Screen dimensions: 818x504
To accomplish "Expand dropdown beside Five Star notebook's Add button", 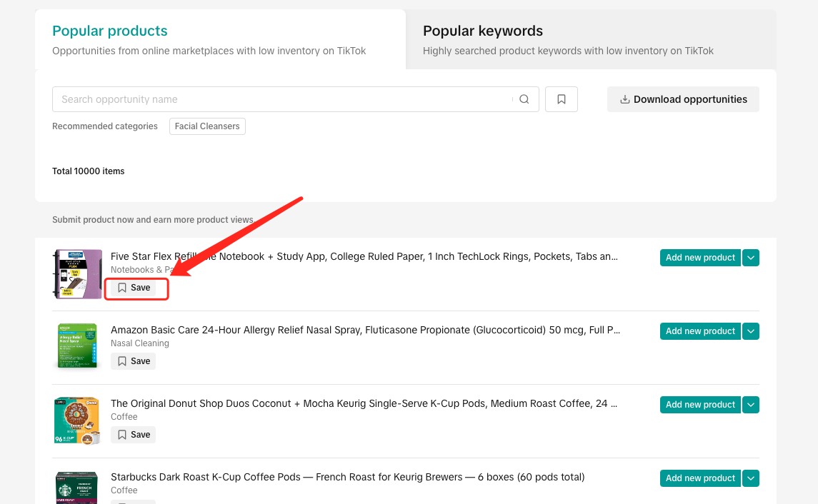I will (750, 258).
